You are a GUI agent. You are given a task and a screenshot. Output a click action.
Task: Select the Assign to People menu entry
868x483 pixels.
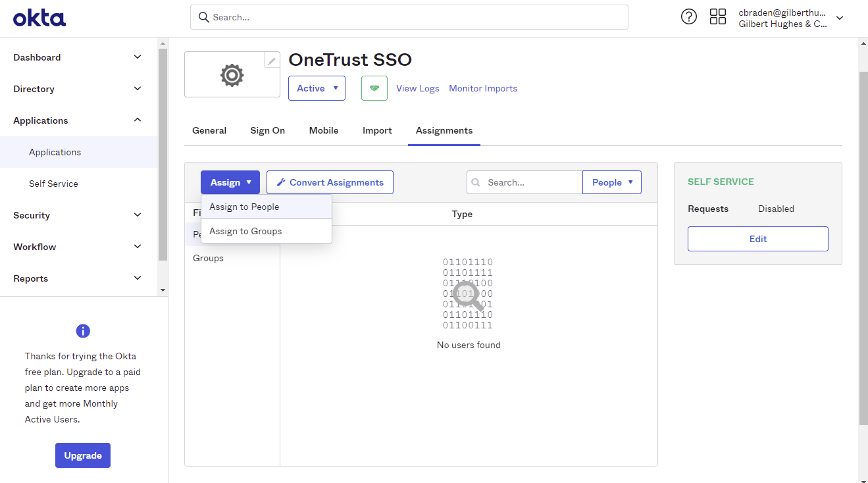(243, 206)
